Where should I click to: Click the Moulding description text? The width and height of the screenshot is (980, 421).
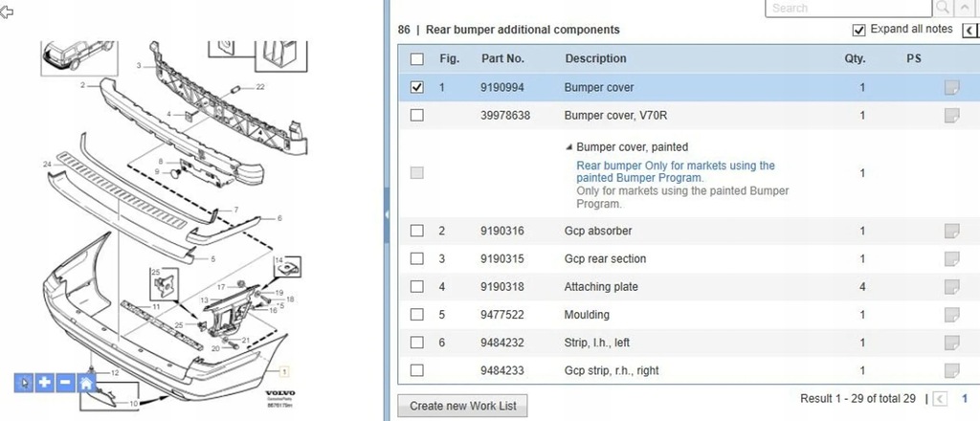[x=587, y=314]
